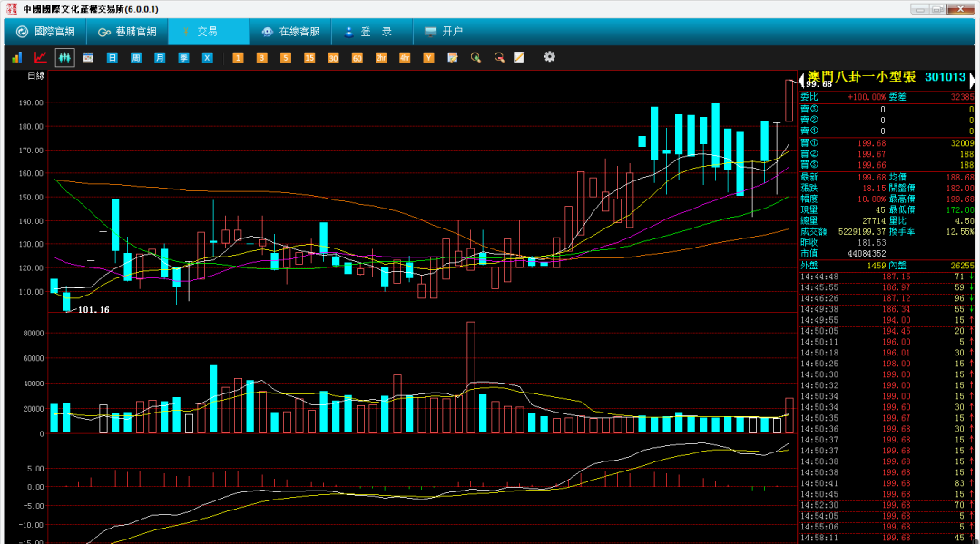980x544 pixels.
Task: Click the bar chart icon in toolbar
Action: [17, 57]
